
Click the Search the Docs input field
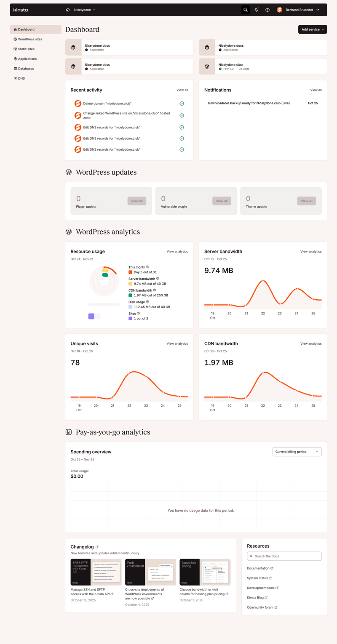point(284,556)
